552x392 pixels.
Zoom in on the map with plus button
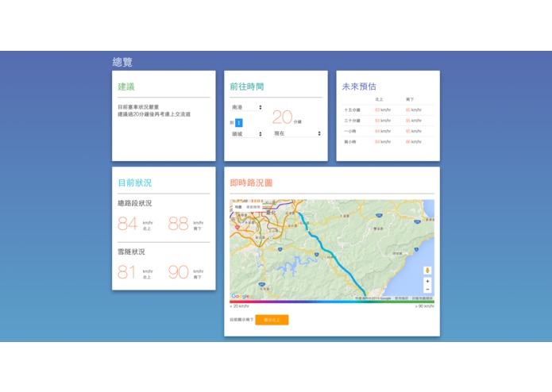coord(427,281)
